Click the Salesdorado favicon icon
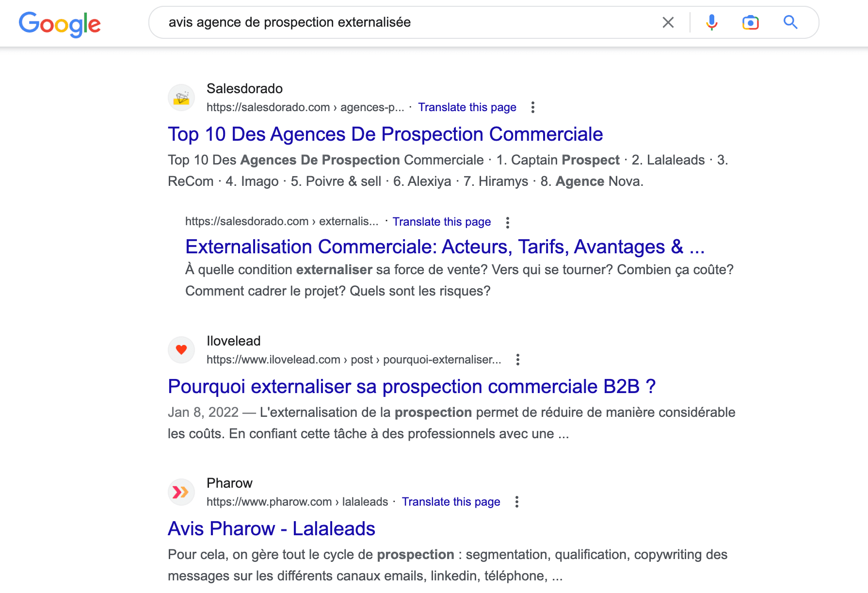Viewport: 868px width, 593px height. click(x=181, y=98)
